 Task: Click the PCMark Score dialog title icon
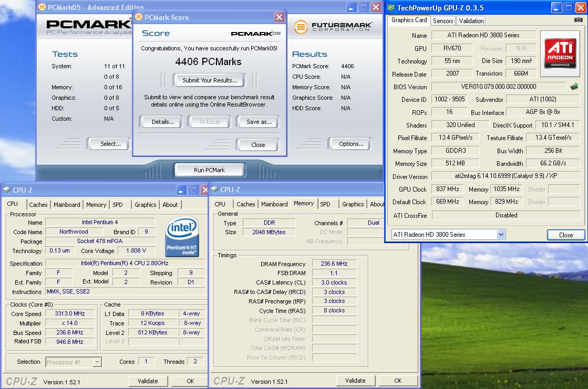(139, 17)
